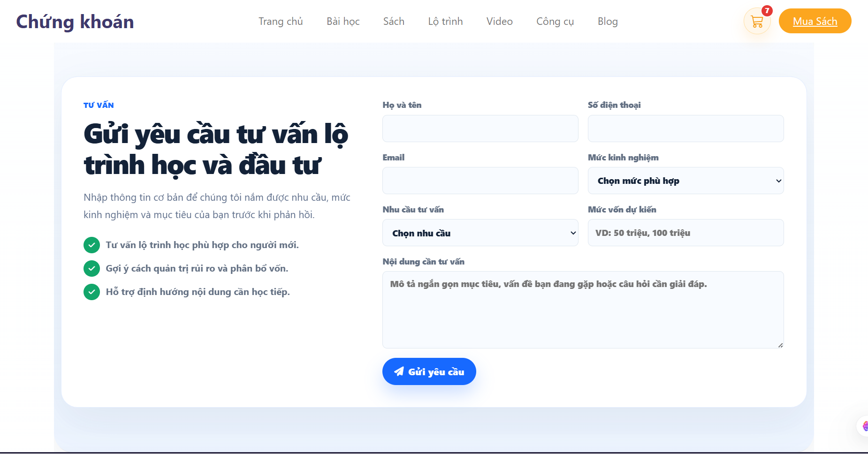This screenshot has height=454, width=868.
Task: Open the 'Lộ trình' menu item
Action: [445, 22]
